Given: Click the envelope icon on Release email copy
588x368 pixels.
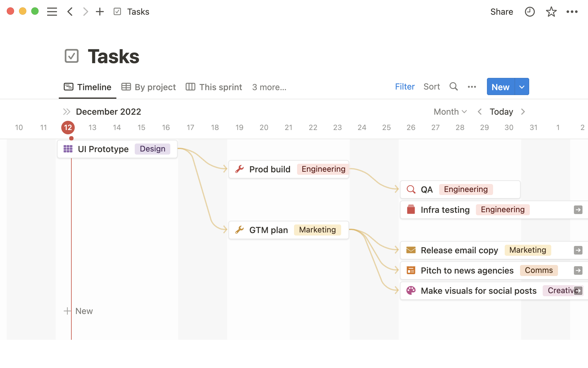Looking at the screenshot, I should [411, 250].
